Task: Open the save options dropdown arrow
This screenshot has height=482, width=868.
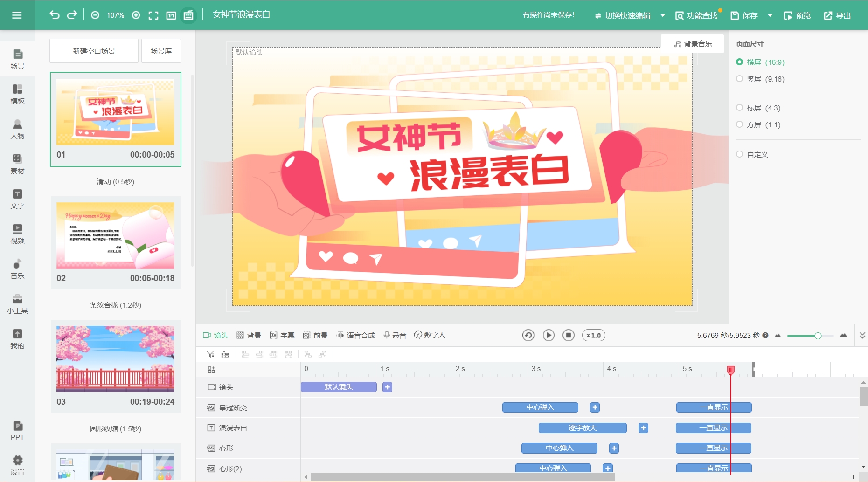Action: pyautogui.click(x=770, y=15)
